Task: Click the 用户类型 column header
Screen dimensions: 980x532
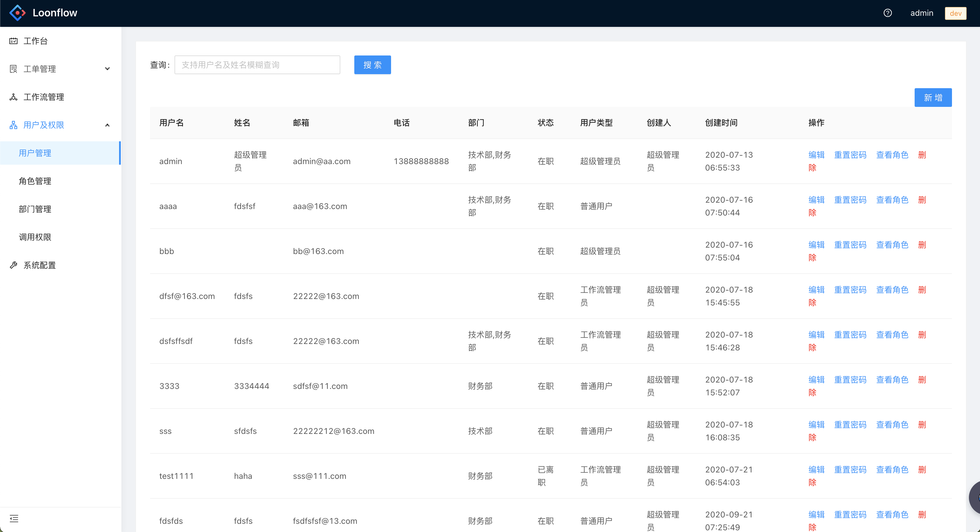Action: click(596, 123)
